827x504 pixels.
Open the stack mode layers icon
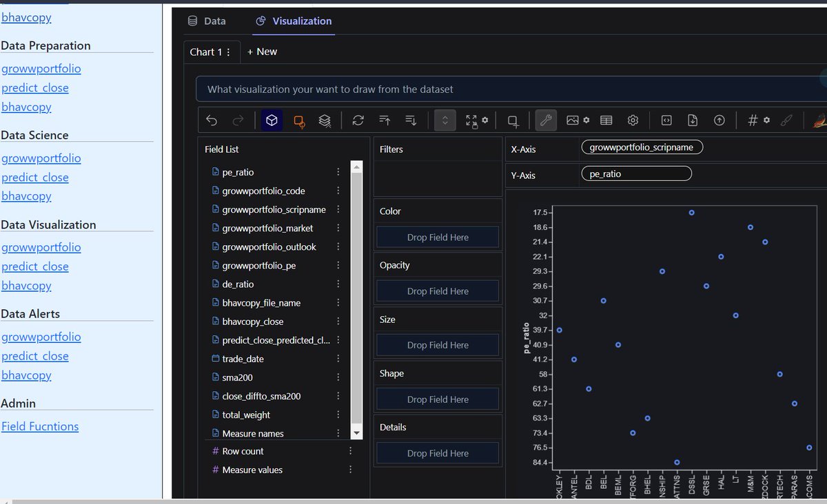325,120
